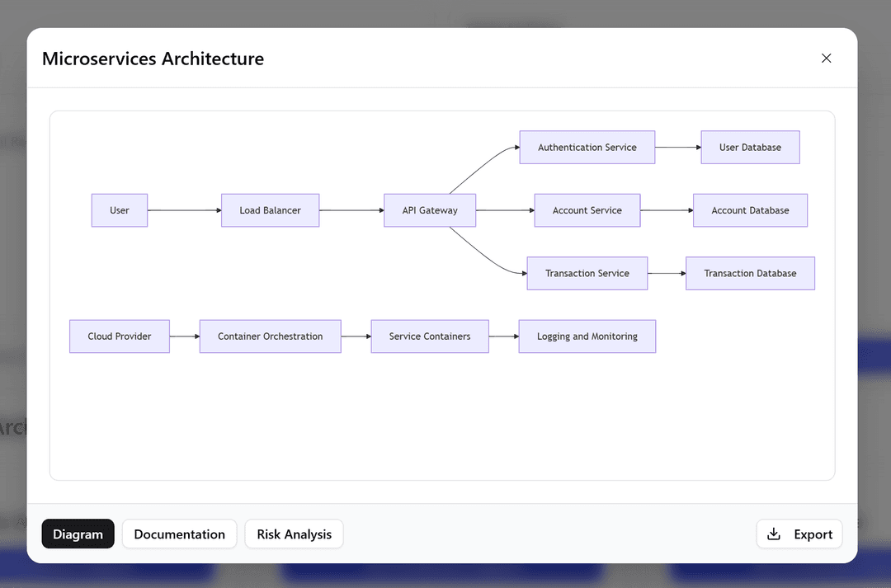
Task: Click the close X icon on the dialog
Action: pos(826,58)
